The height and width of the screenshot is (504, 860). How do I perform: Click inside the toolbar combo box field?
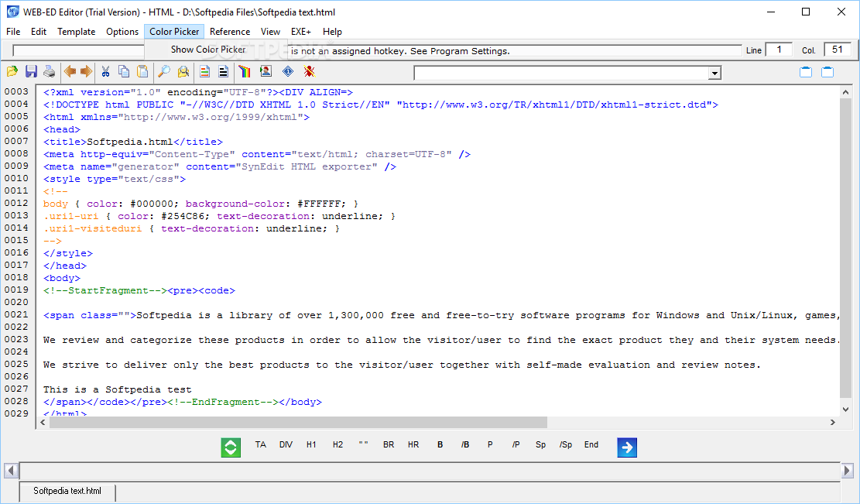[x=560, y=73]
